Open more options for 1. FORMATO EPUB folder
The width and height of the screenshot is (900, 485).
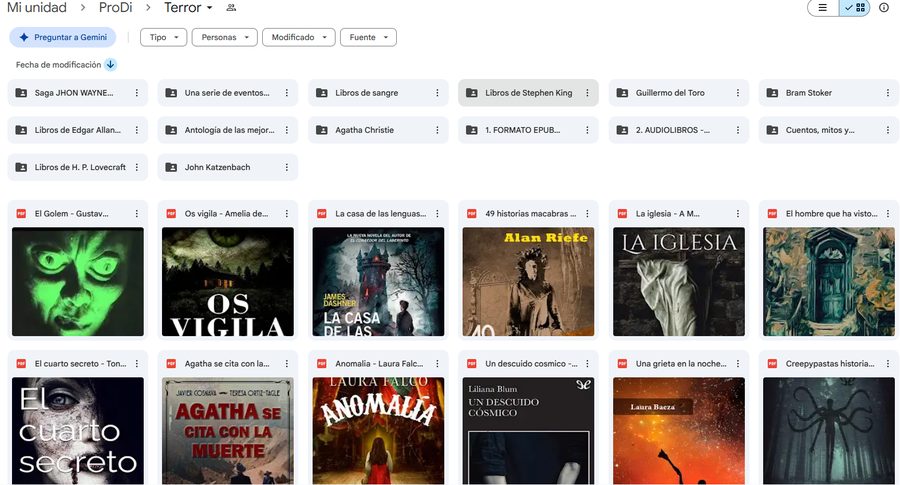click(587, 130)
